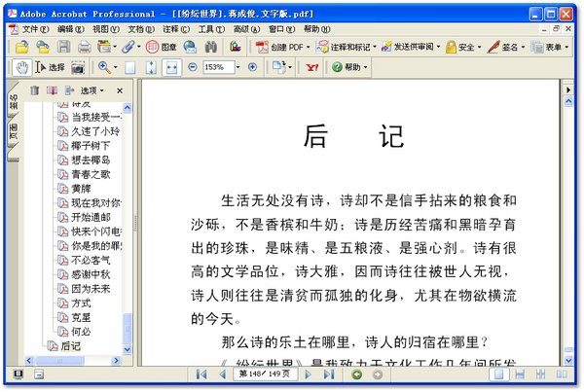Click the Continuous page layout icon

coord(520,374)
